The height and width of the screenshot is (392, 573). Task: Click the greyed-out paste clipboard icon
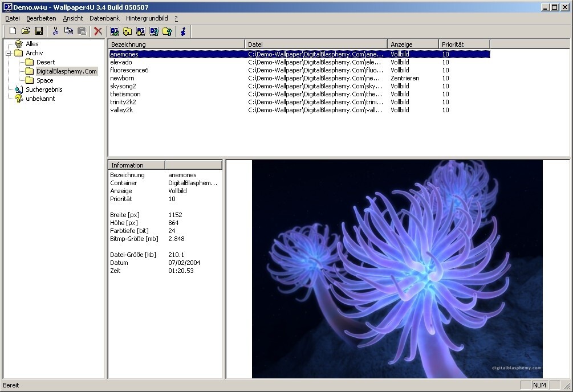[x=82, y=31]
